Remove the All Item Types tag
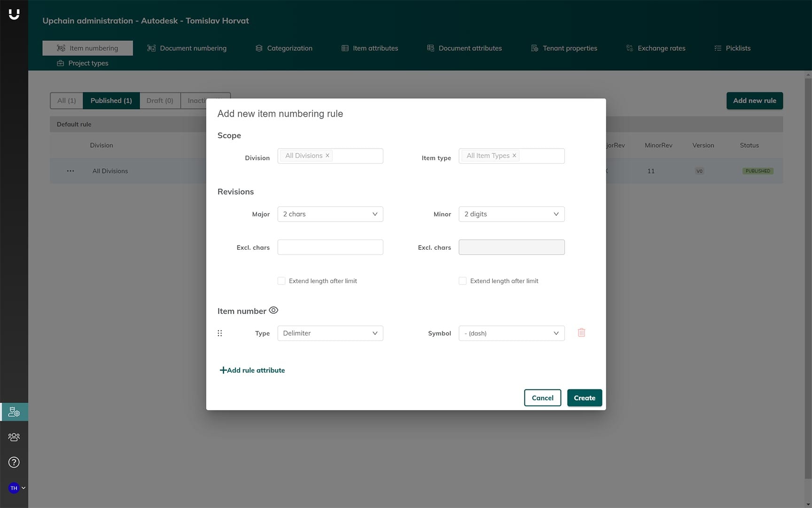Screen dimensions: 812x508 point(514,156)
